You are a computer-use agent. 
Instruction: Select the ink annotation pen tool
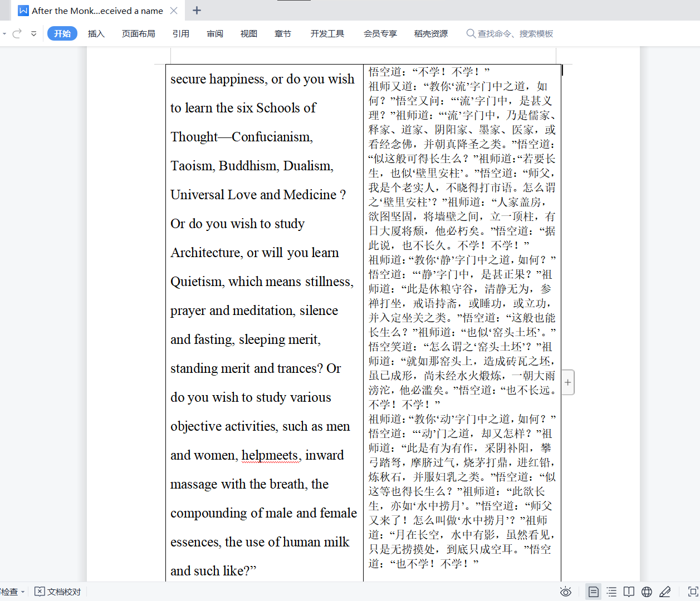(664, 592)
